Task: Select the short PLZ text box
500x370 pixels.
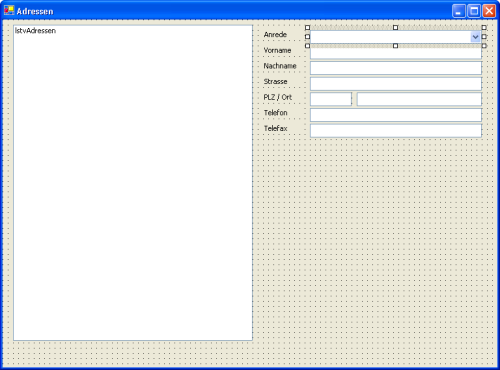Action: click(331, 99)
